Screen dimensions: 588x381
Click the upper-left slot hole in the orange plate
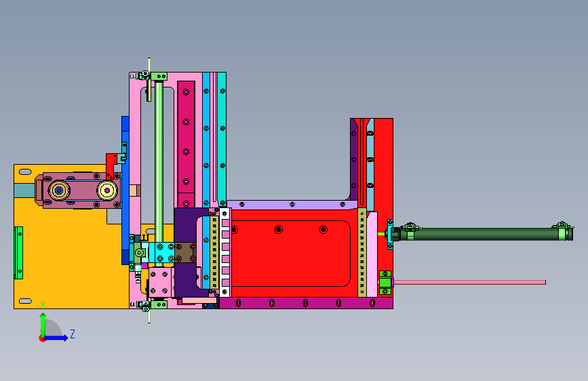tap(25, 172)
